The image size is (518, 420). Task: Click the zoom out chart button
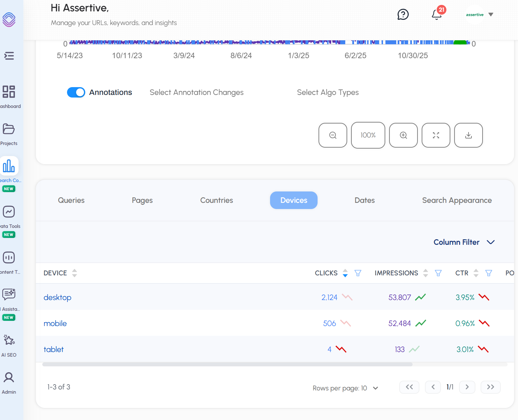333,135
